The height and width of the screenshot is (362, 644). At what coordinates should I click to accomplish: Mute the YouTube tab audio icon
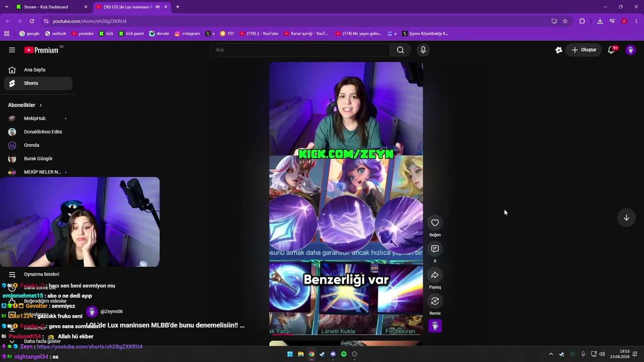157,7
